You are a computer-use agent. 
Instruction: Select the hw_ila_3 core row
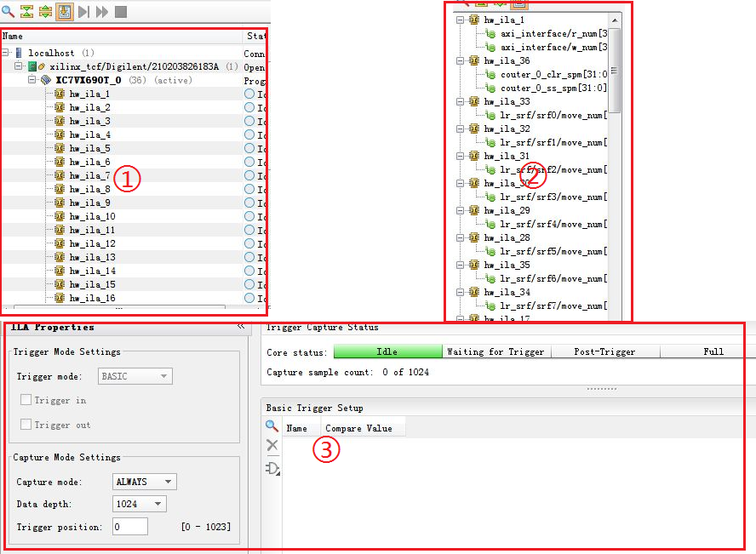point(89,121)
